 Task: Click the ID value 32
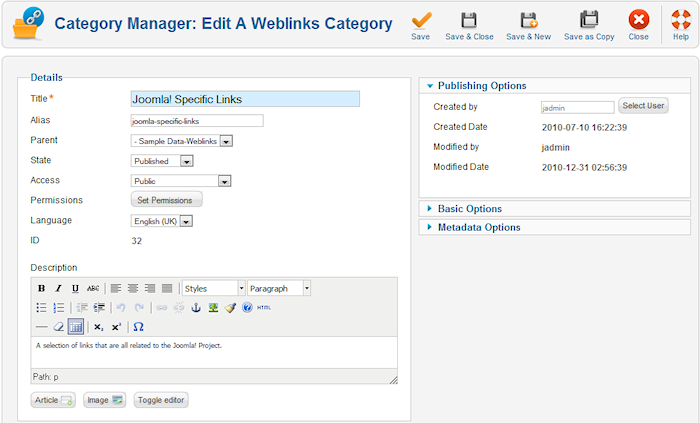click(137, 241)
